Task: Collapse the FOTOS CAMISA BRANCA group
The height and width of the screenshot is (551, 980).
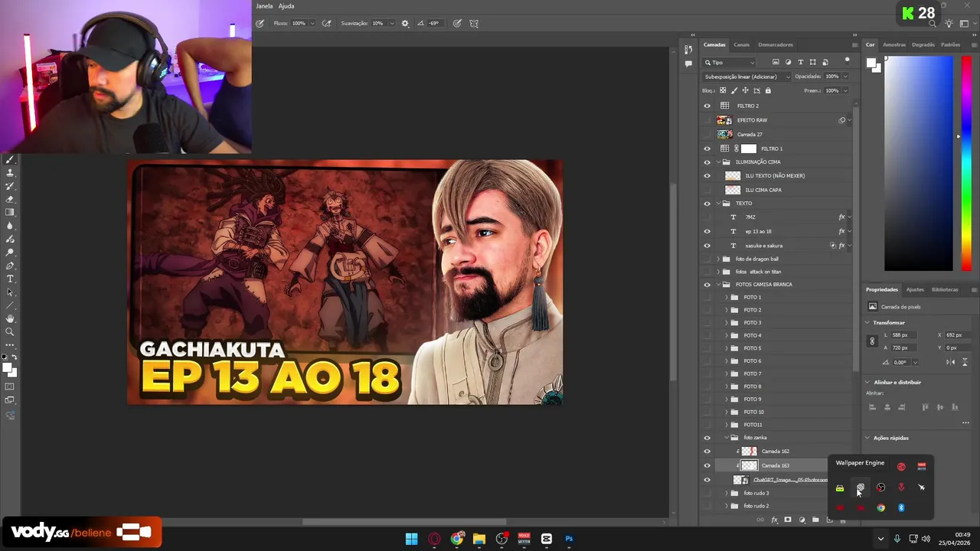Action: coord(718,285)
